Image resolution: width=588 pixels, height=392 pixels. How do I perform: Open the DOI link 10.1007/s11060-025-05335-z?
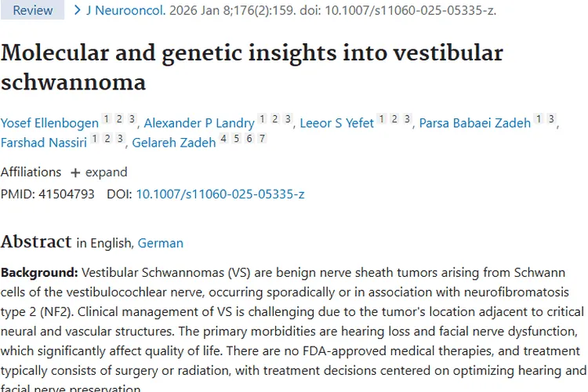point(220,193)
